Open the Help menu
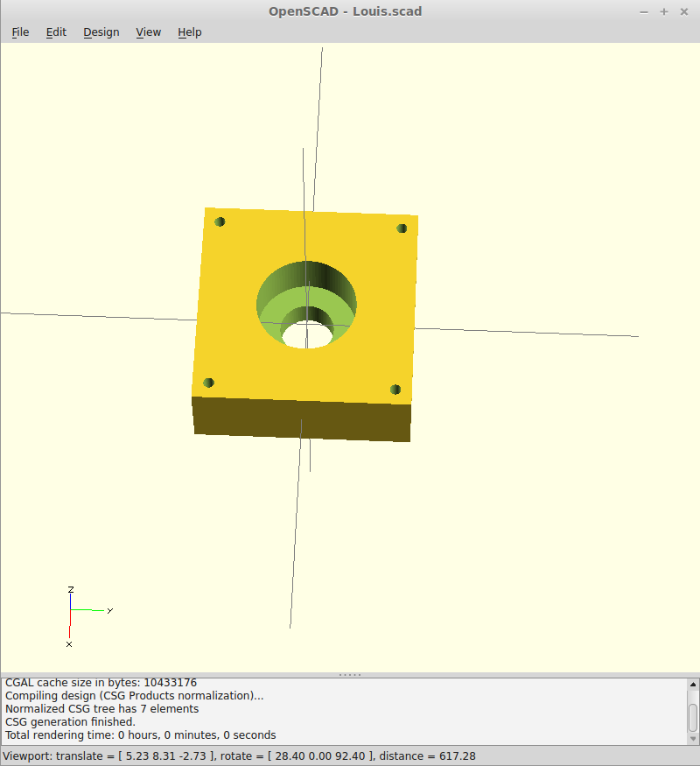The width and height of the screenshot is (700, 766). [x=190, y=32]
